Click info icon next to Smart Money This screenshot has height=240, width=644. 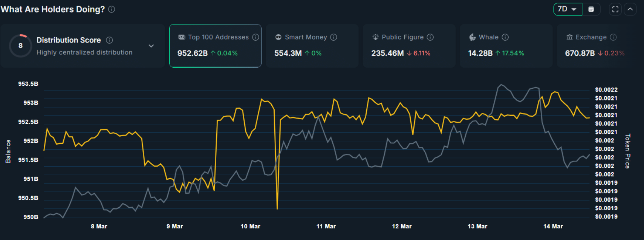(333, 37)
